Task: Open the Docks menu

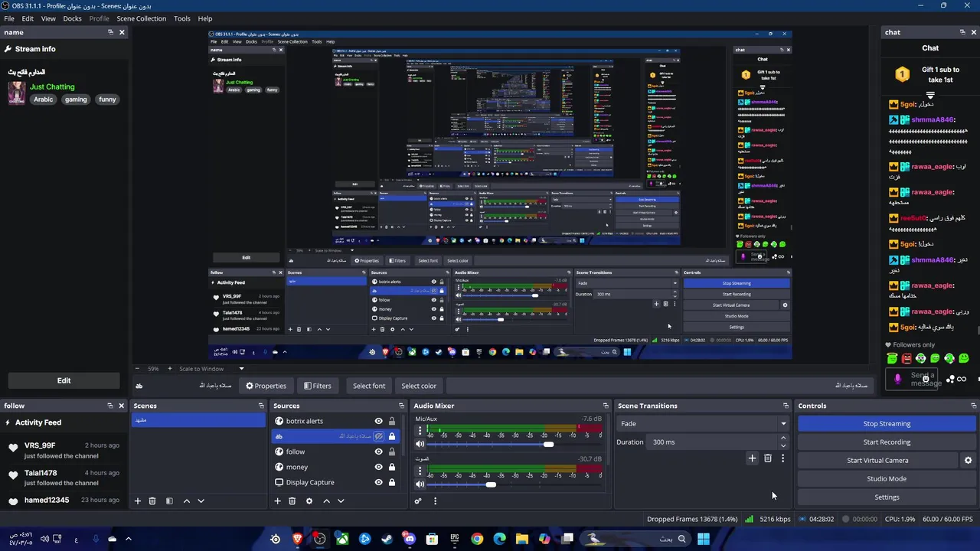Action: 72,18
